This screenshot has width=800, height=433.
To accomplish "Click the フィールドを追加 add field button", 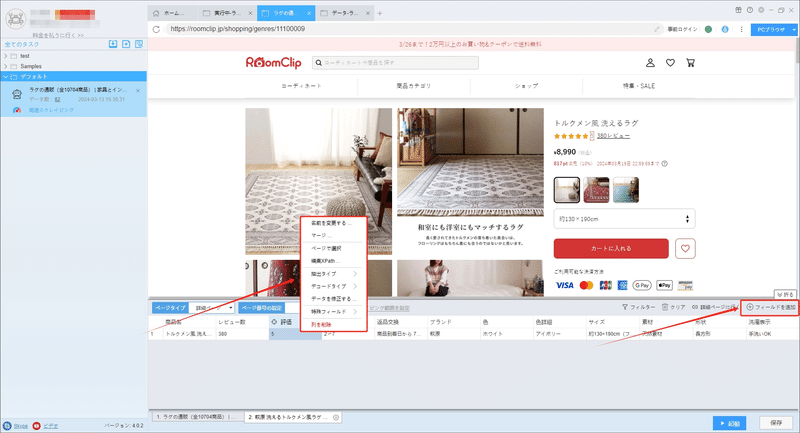I will (x=771, y=308).
